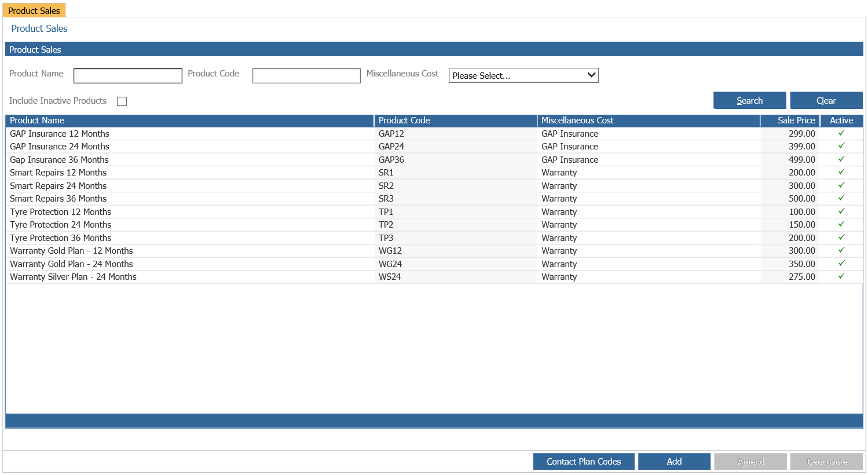Click the Add button

[x=674, y=461]
